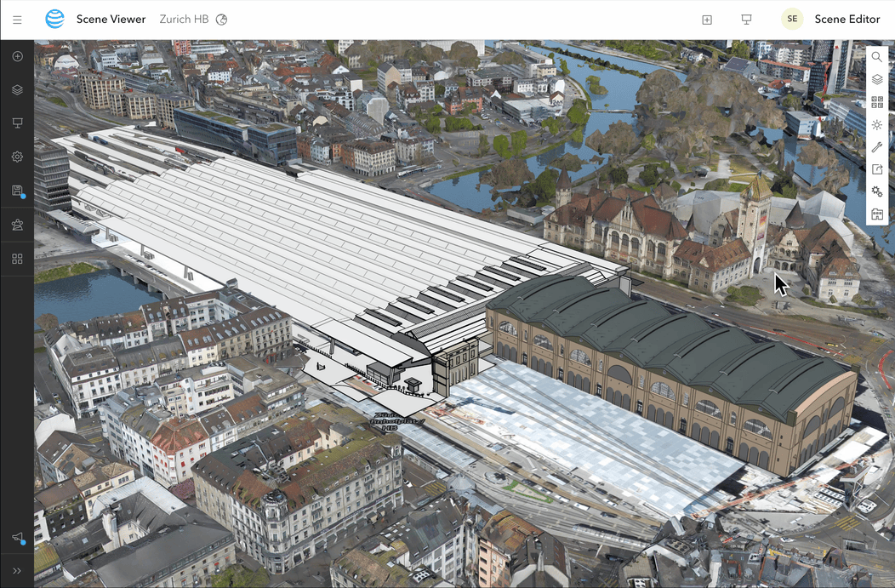Switch to Scene Editor
Viewport: 895px width, 588px height.
(847, 19)
